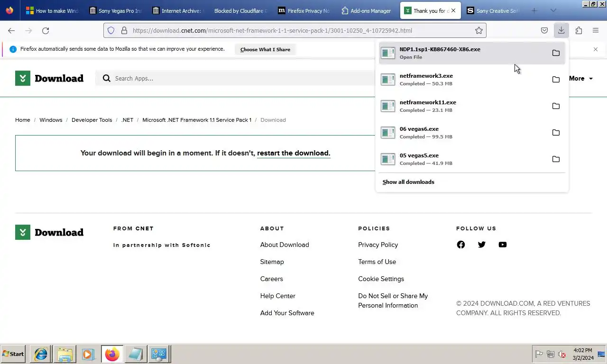607x364 pixels.
Task: Click the forward navigation arrow
Action: click(x=28, y=30)
